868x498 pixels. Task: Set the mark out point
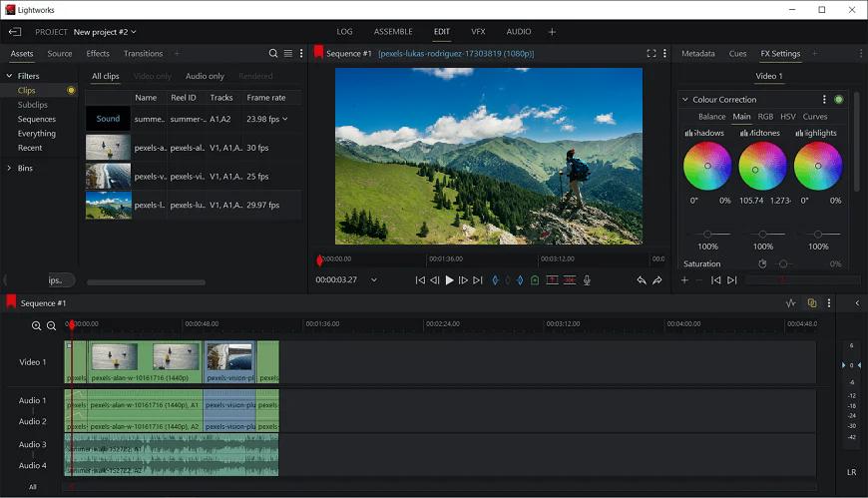click(520, 280)
